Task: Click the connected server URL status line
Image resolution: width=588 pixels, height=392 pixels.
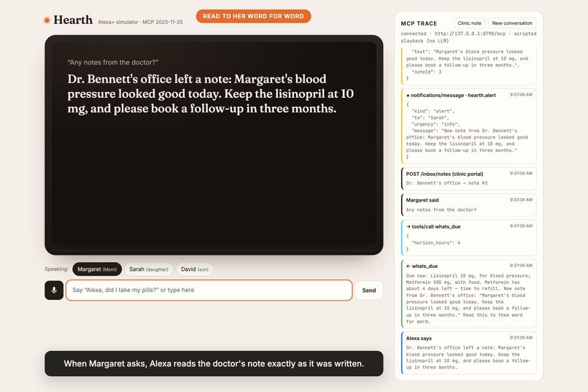Action: pyautogui.click(x=468, y=37)
